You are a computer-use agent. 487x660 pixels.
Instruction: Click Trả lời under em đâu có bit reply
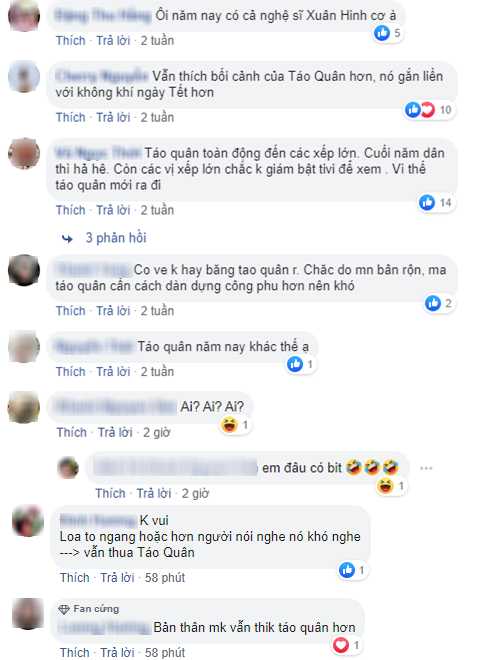[x=154, y=493]
